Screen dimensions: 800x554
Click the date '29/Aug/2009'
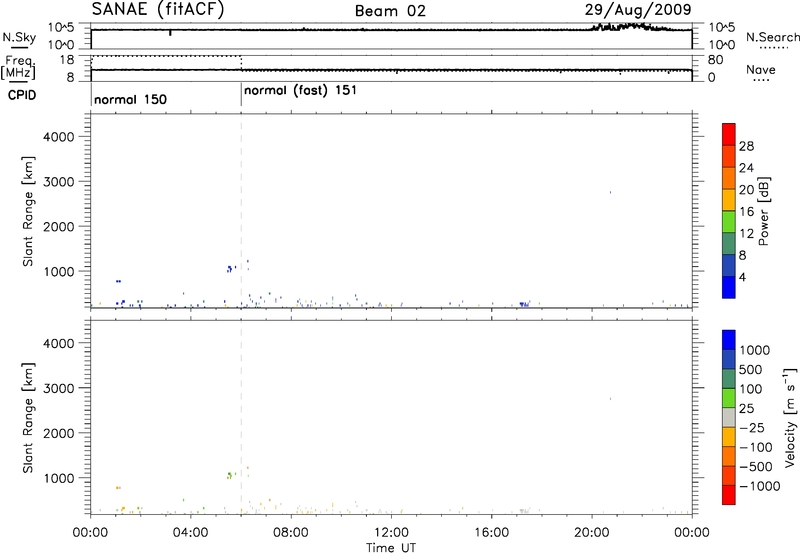point(638,10)
